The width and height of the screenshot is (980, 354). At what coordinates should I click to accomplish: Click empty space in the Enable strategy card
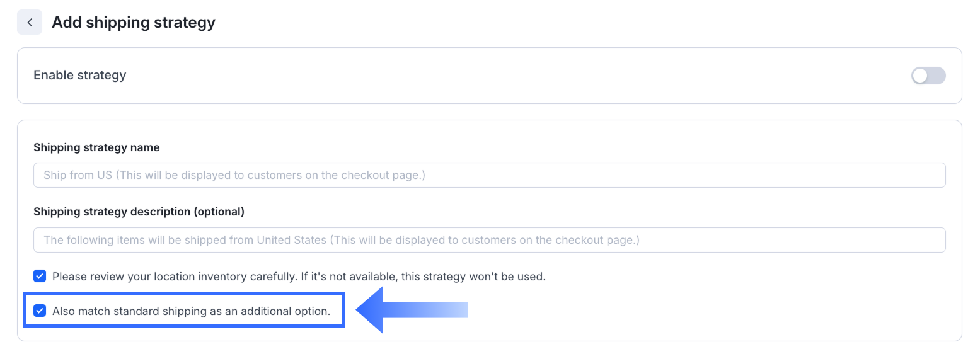[x=504, y=76]
